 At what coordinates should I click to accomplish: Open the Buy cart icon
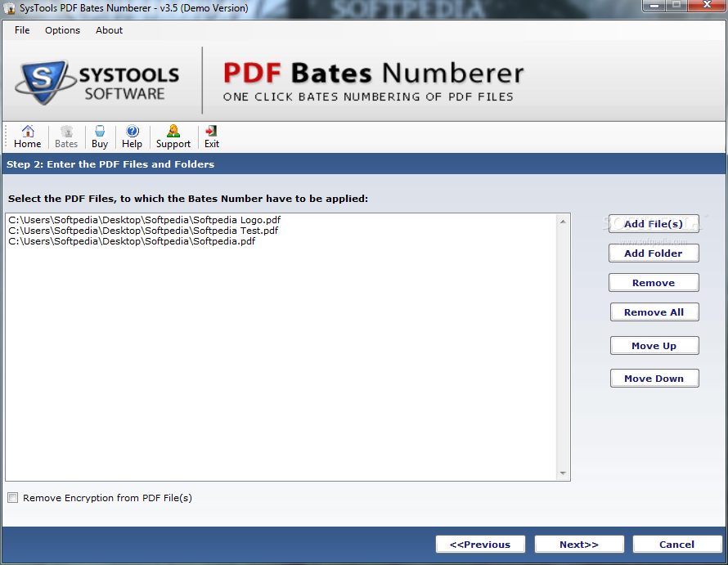[100, 137]
